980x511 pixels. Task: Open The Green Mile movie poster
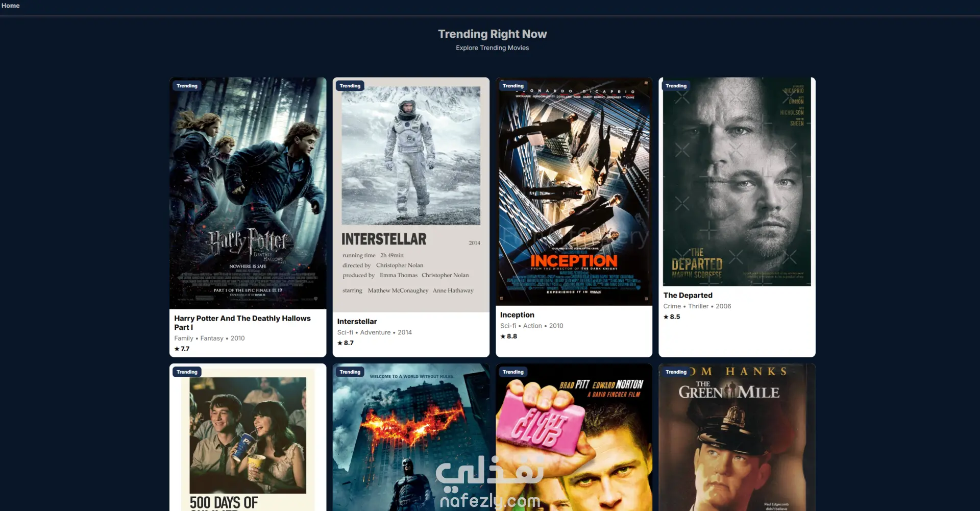point(737,437)
